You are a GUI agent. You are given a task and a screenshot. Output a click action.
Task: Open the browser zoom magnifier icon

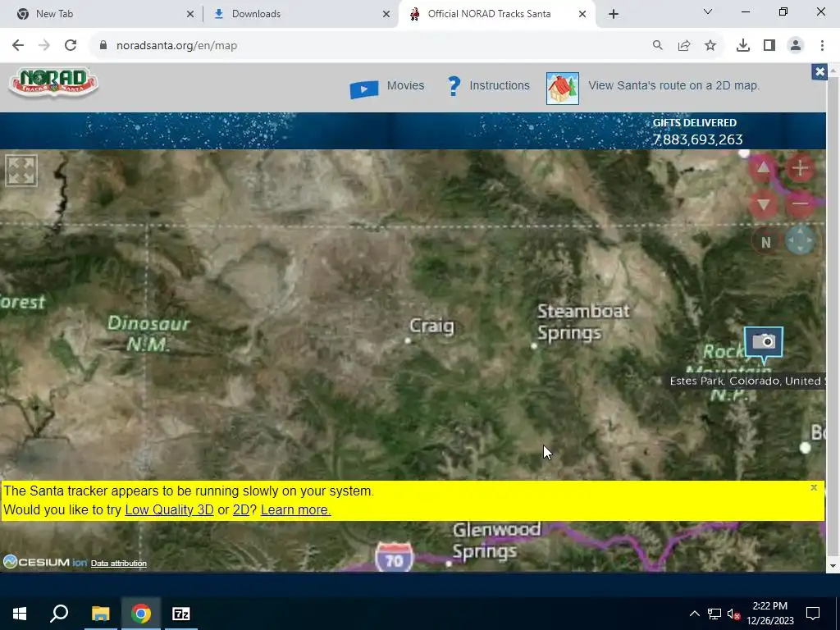pyautogui.click(x=657, y=46)
